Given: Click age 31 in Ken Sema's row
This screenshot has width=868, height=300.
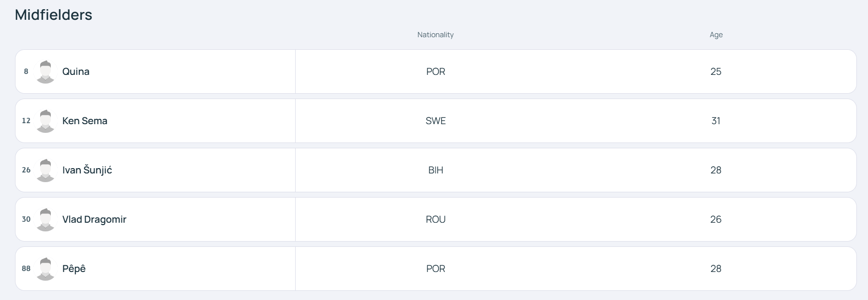Looking at the screenshot, I should click(x=716, y=121).
